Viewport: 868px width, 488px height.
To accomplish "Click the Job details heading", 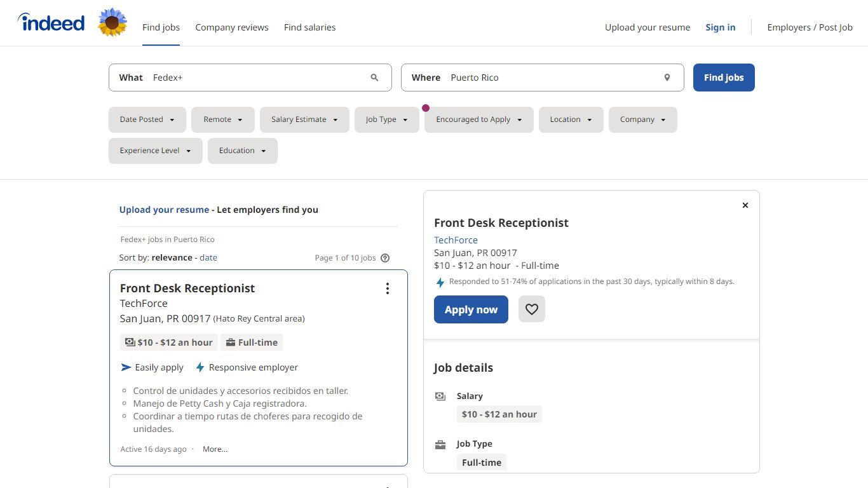I will coord(463,368).
